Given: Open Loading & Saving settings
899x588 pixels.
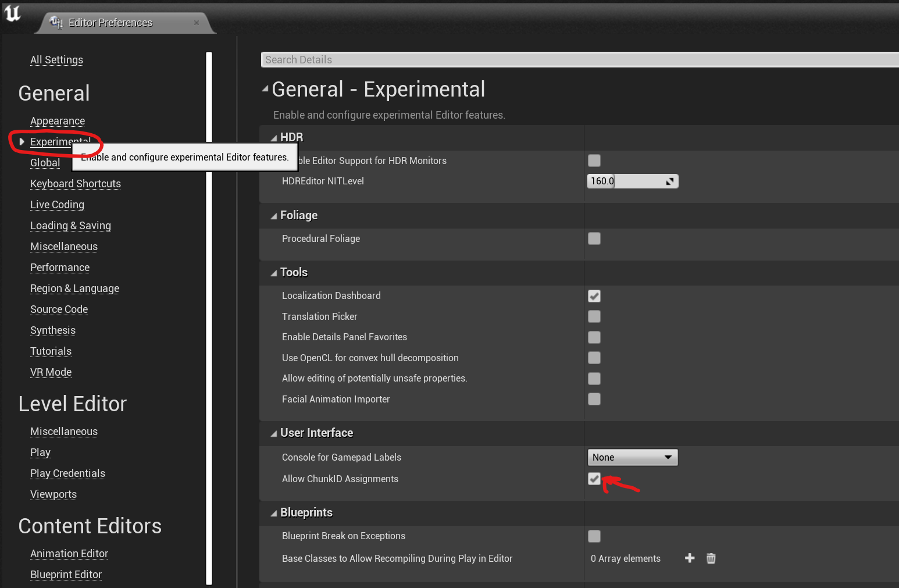Looking at the screenshot, I should point(70,226).
